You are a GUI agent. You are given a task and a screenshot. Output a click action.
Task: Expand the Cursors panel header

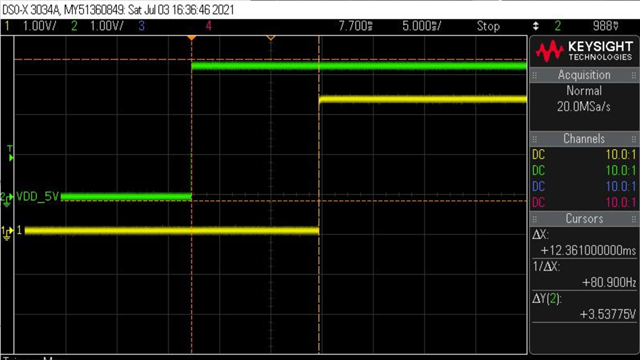(584, 219)
